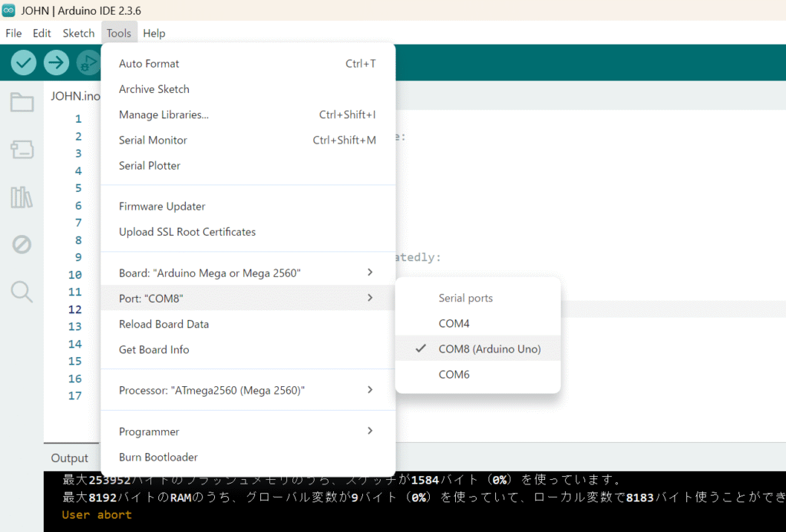Click the Start Debugging icon
Image resolution: width=786 pixels, height=532 pixels.
click(89, 63)
